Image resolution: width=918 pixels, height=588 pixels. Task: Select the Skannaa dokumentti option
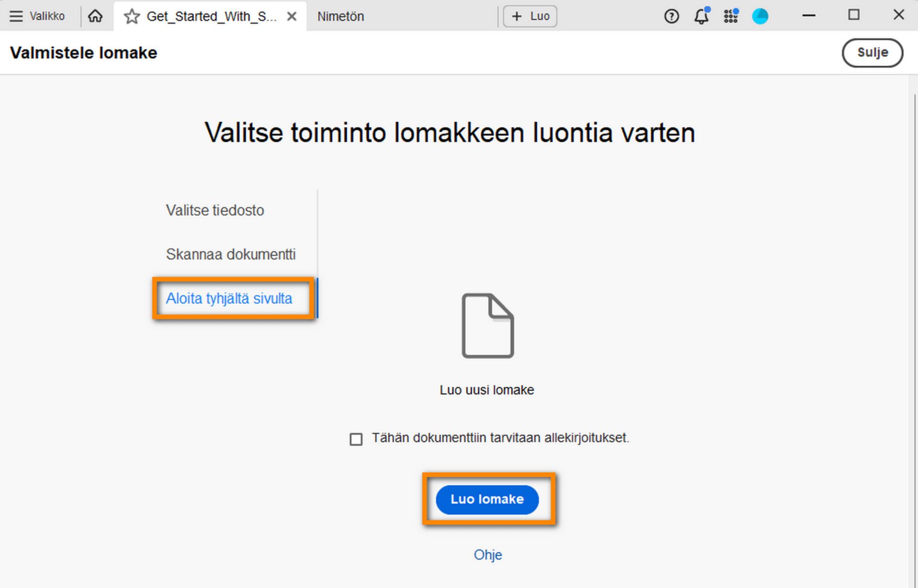click(231, 254)
